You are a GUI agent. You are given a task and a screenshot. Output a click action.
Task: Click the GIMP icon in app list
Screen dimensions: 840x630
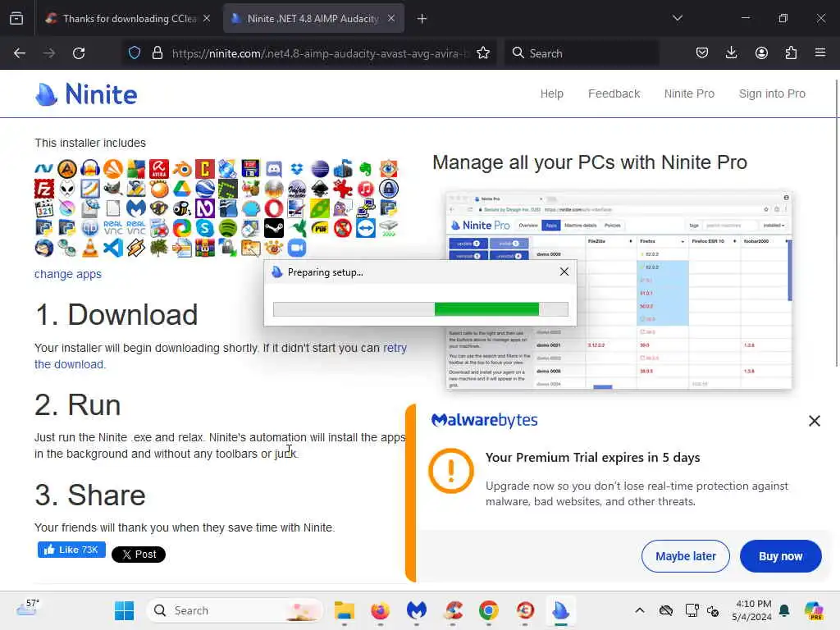(113, 189)
